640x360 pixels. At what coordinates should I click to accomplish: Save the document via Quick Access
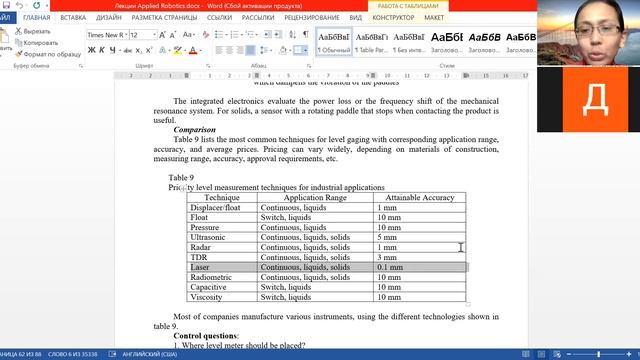coord(6,5)
